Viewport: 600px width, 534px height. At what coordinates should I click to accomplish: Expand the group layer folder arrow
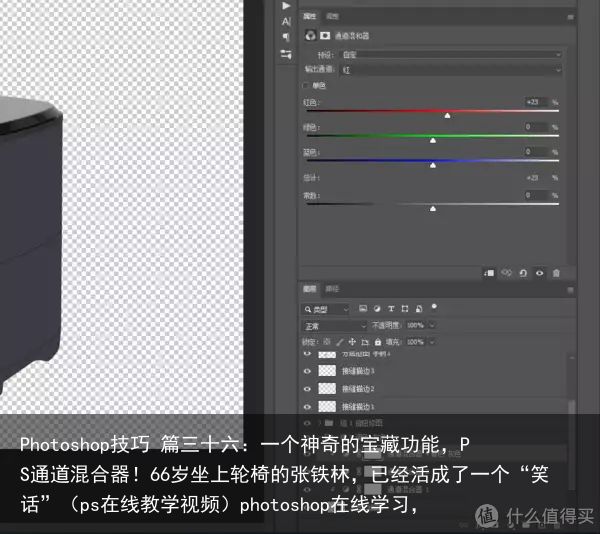[319, 423]
